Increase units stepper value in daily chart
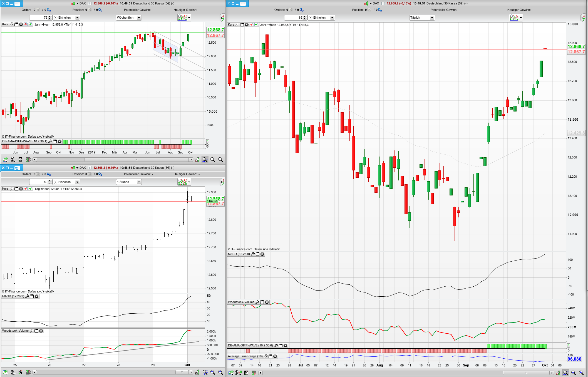This screenshot has height=377, width=588. tap(305, 16)
